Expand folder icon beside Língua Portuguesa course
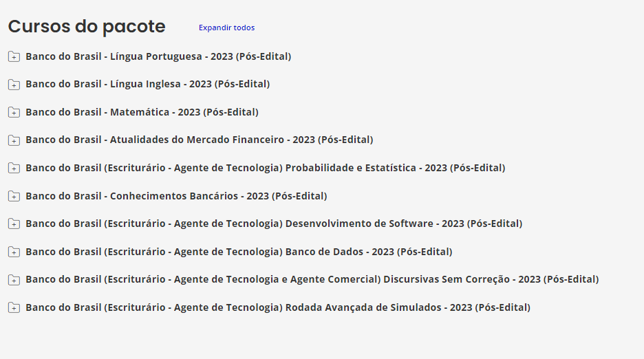 14,56
